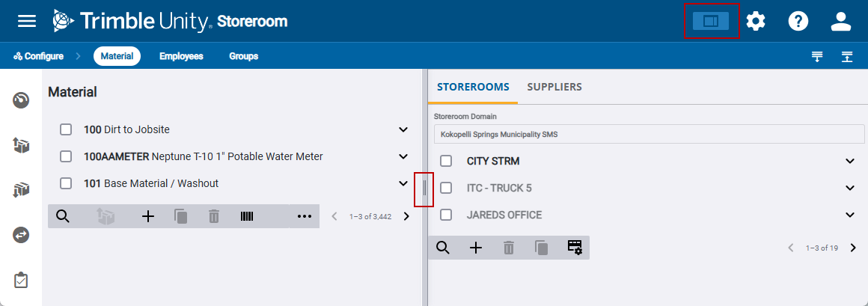Switch to the SUPPLIERS tab
The height and width of the screenshot is (306, 868).
[554, 87]
